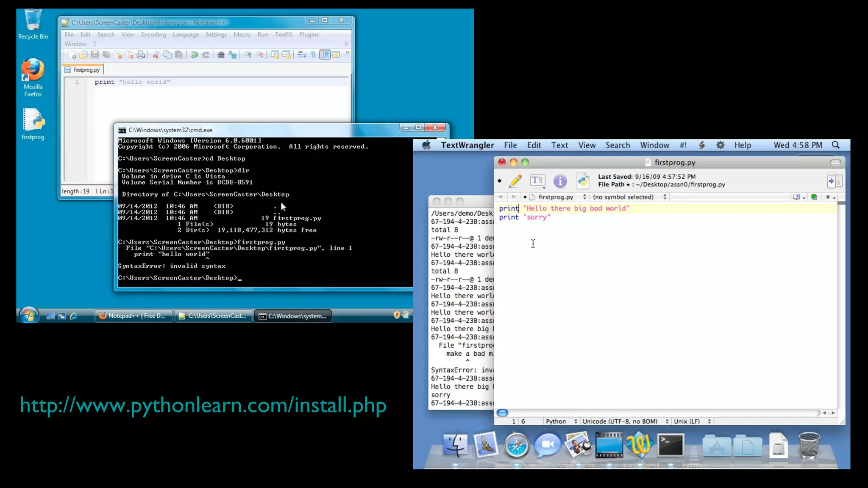Open the marker # popup in TextWrangler
This screenshot has height=488, width=868.
pos(830,197)
